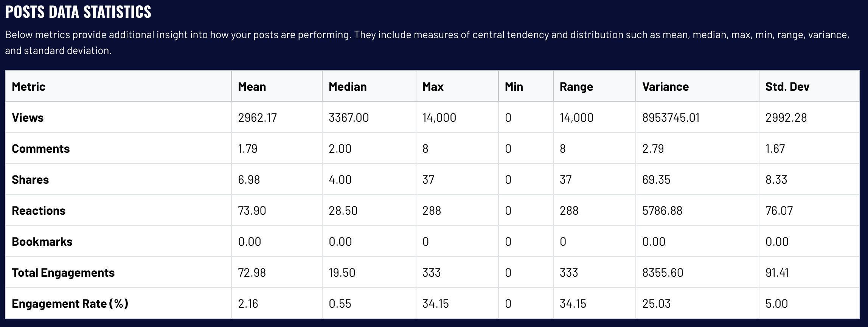
Task: Click the Min column header
Action: tap(514, 87)
